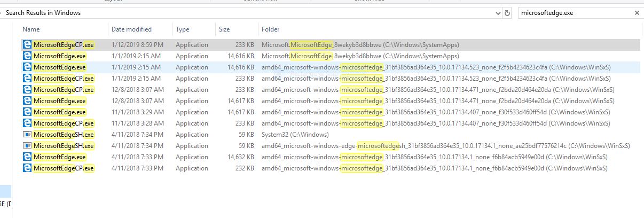Click the amd64_microsoft-windows-edge-microsoftedgesh folder cell
The height and width of the screenshot is (218, 644).
tap(446, 146)
